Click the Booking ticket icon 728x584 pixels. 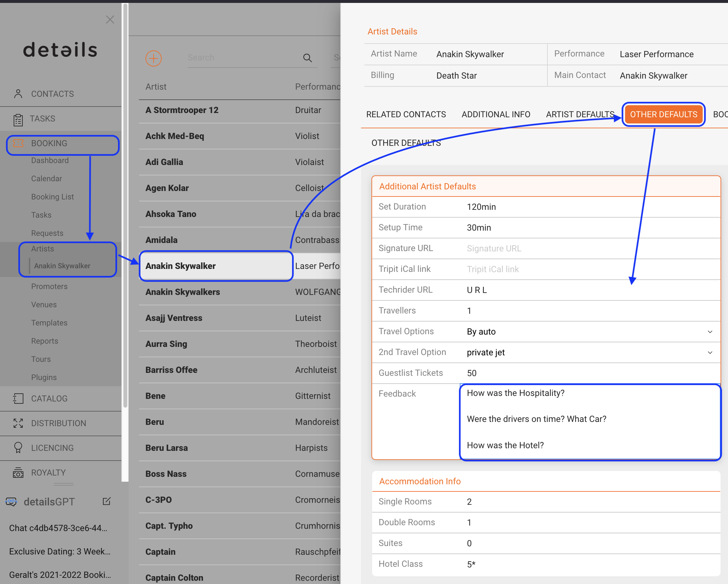[18, 143]
